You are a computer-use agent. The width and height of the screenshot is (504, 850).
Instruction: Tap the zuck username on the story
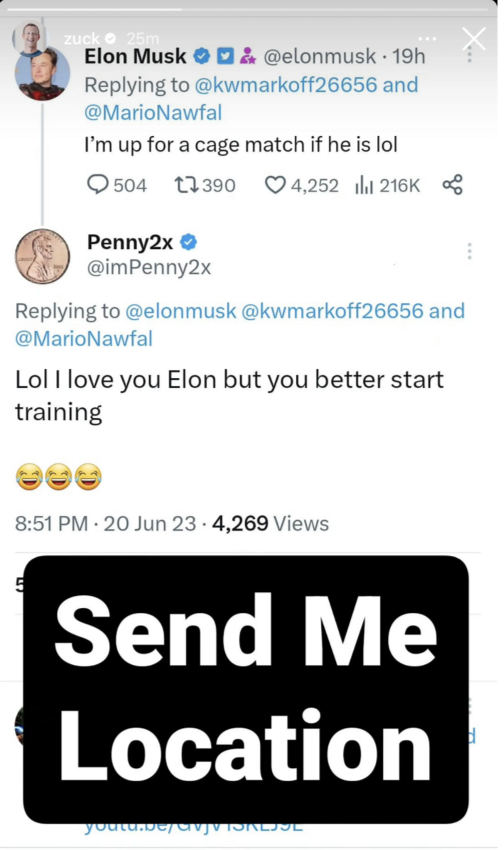click(x=82, y=38)
